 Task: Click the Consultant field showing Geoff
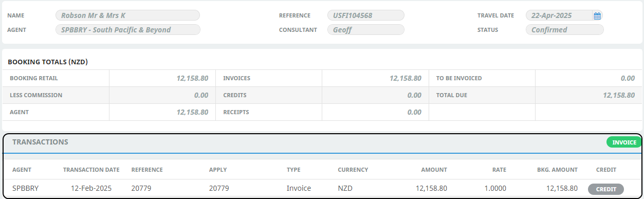point(366,30)
